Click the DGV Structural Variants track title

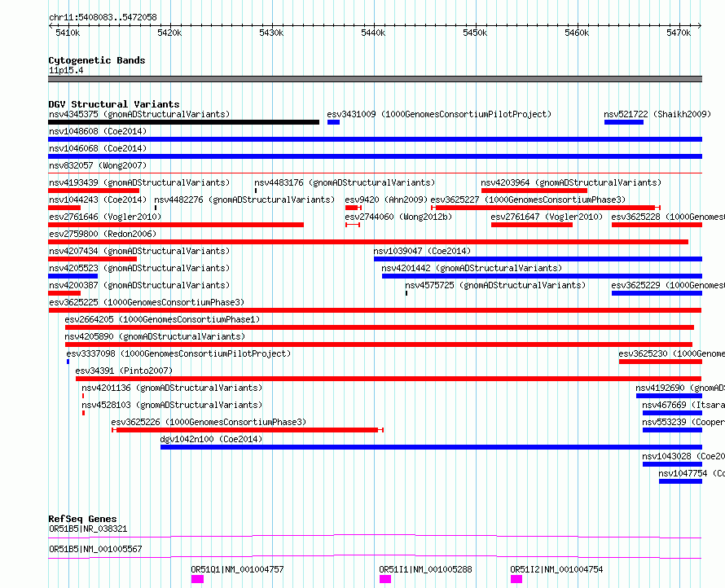tap(114, 104)
